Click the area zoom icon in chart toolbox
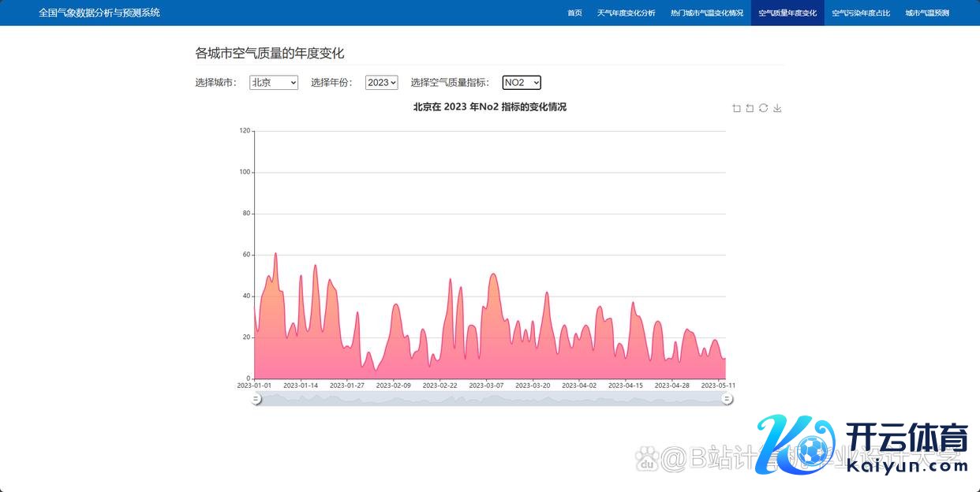This screenshot has width=980, height=492. pyautogui.click(x=736, y=108)
